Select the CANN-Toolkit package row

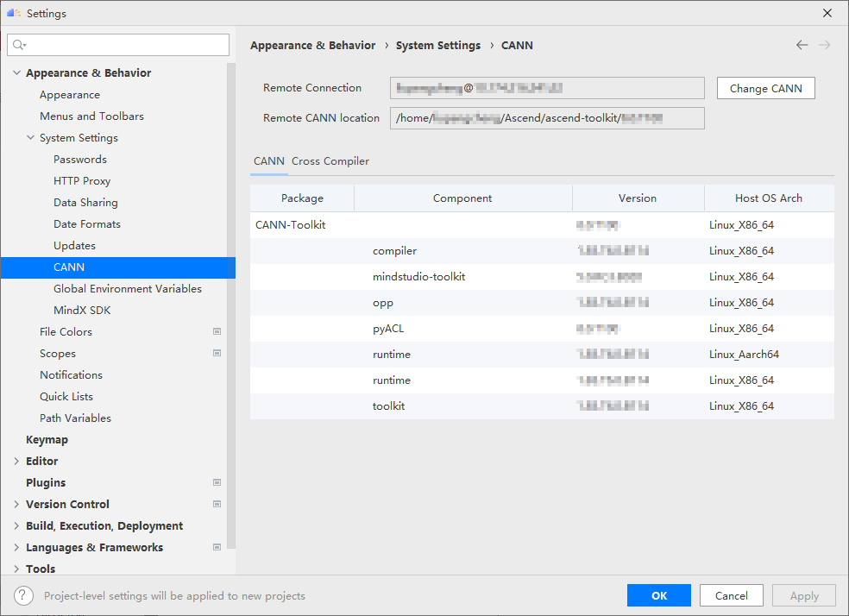542,224
